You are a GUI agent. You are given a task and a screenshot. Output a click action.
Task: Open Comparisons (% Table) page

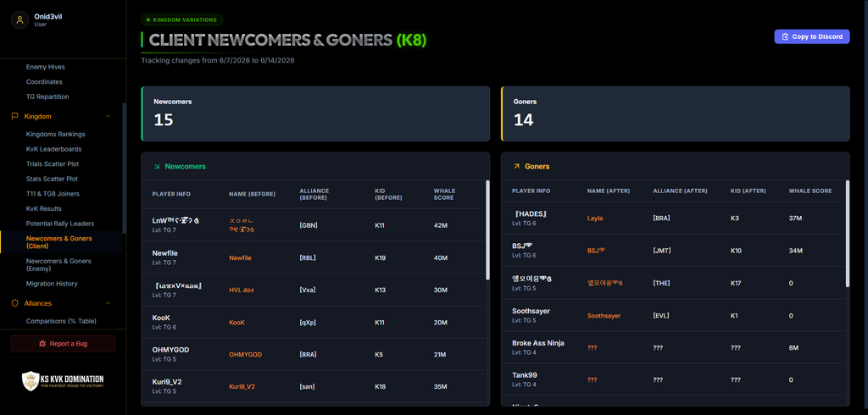61,322
